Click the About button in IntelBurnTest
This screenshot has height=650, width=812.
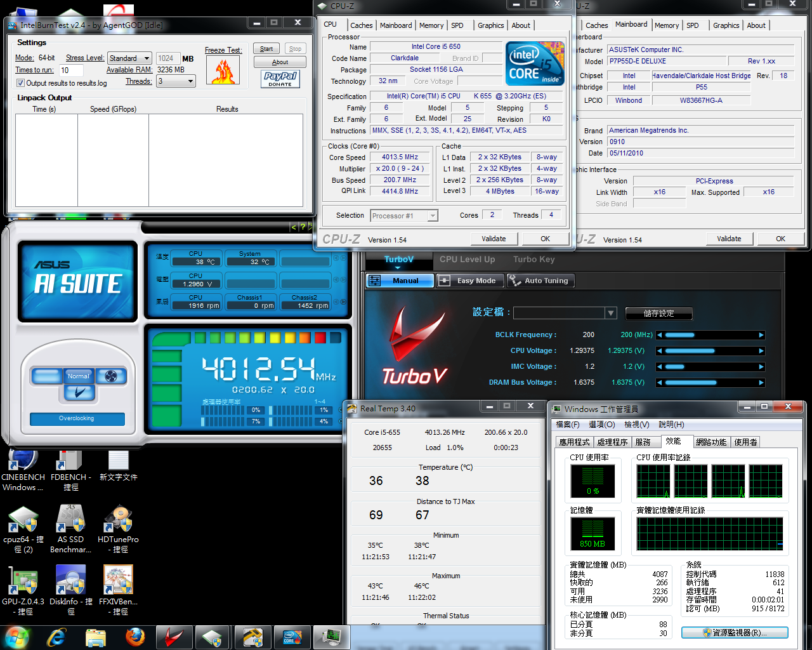point(280,62)
